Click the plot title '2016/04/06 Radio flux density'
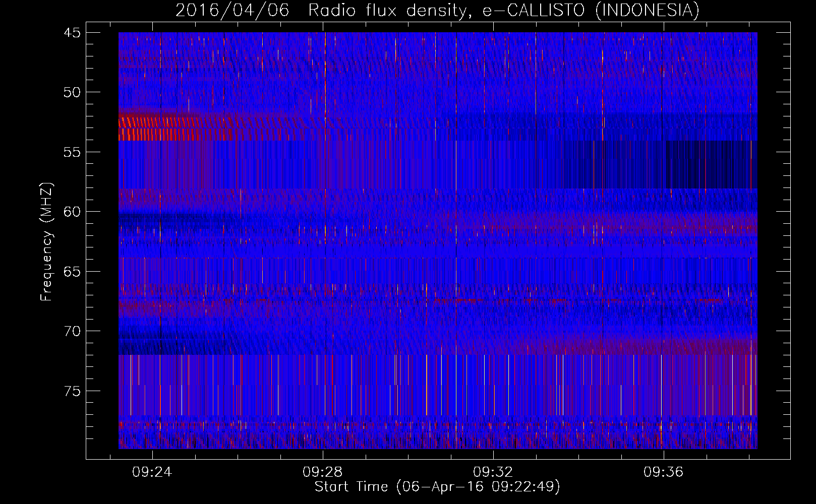This screenshot has height=504, width=816. coord(437,10)
